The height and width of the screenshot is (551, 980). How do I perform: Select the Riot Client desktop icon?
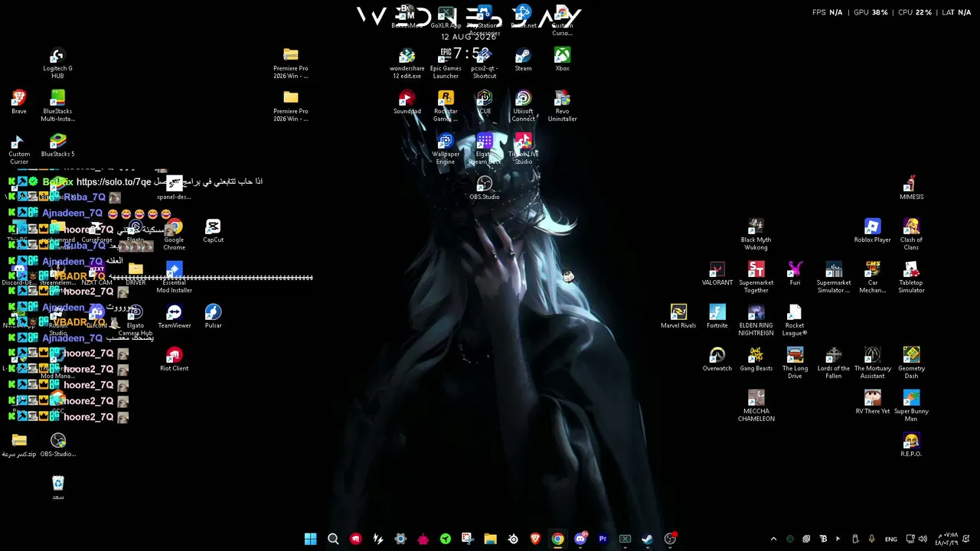[x=174, y=360]
